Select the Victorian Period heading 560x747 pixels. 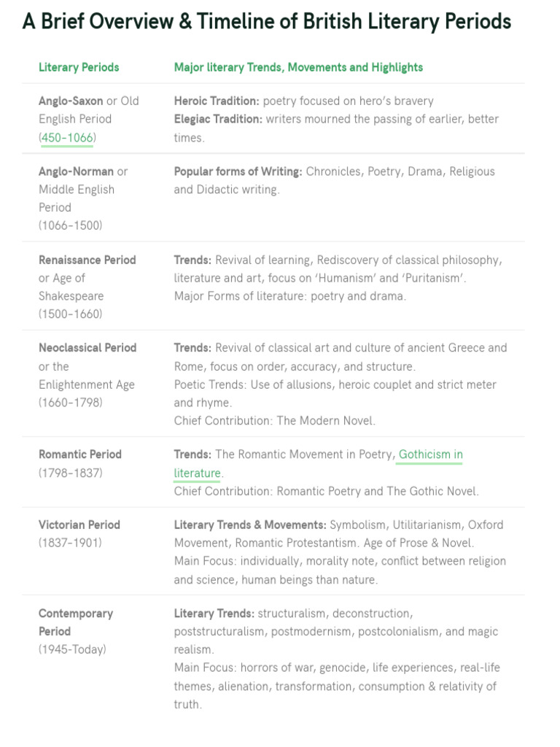click(79, 525)
